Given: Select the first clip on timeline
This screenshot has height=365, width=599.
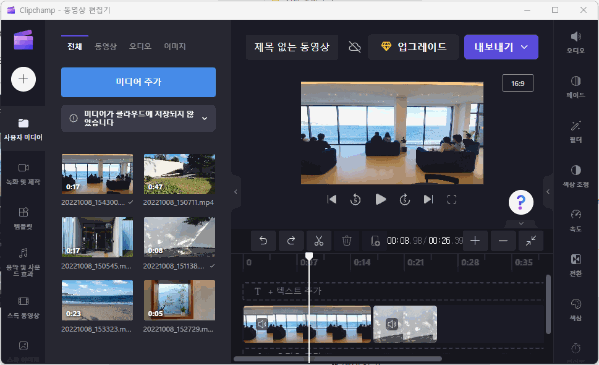Looking at the screenshot, I should 307,324.
